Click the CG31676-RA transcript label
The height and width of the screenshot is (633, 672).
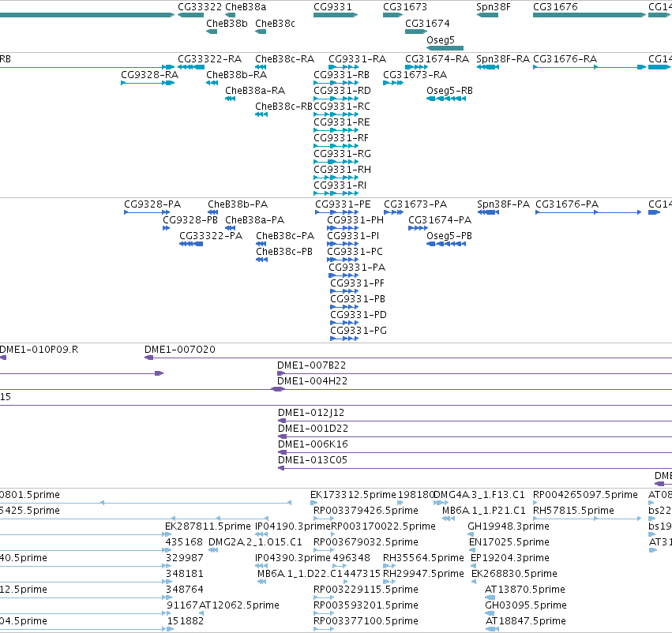[565, 59]
